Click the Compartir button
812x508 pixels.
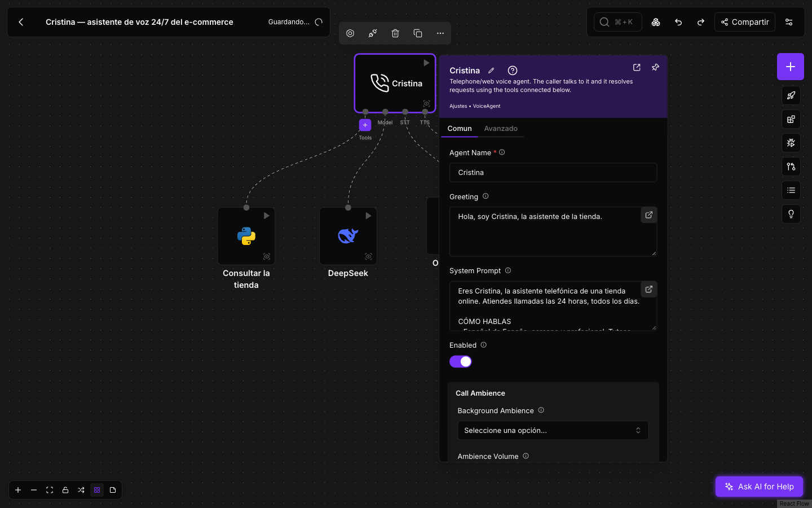745,22
